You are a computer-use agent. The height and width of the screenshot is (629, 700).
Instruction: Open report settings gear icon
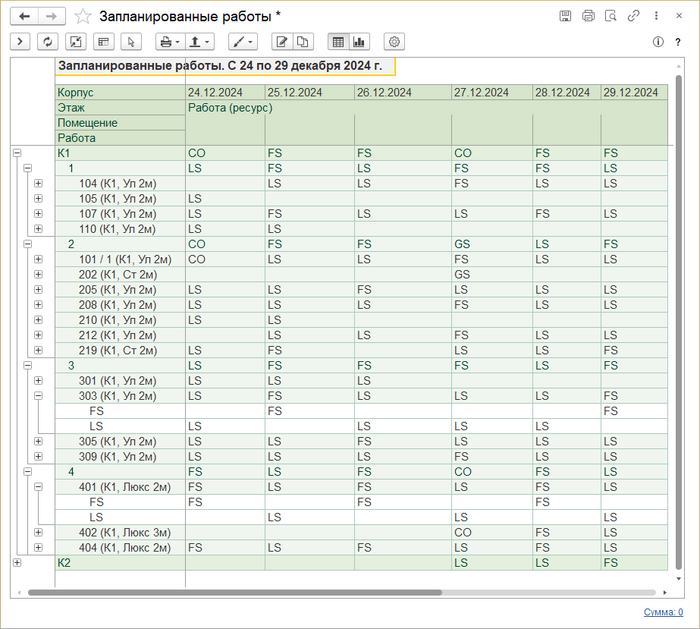click(395, 42)
